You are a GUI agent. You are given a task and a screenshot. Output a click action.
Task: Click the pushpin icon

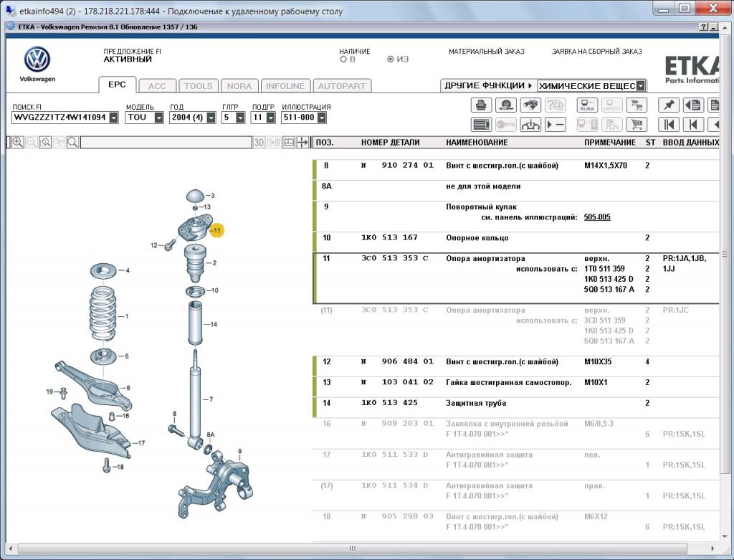click(669, 105)
